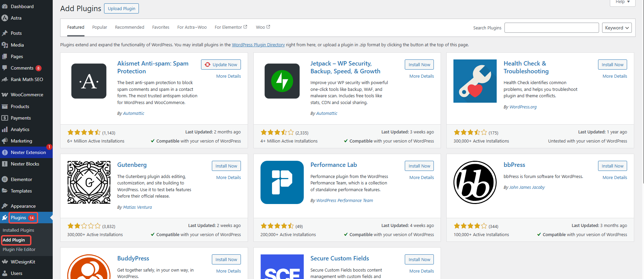Click the Jetpack lightning bolt icon
Screen dimensions: 644x279
pyautogui.click(x=282, y=81)
